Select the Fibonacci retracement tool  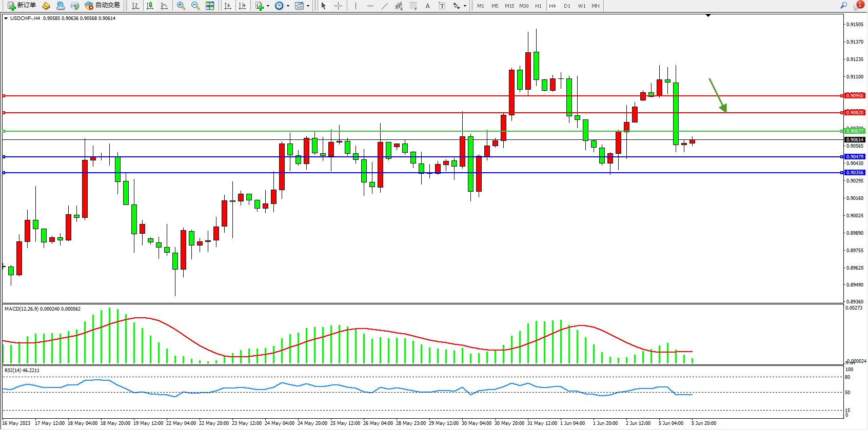[x=413, y=6]
